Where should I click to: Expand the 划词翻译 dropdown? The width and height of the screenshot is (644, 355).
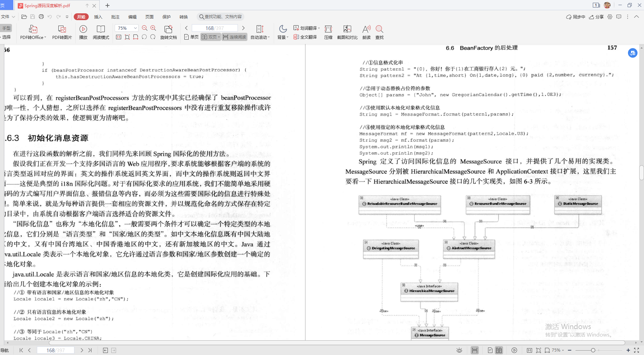(319, 28)
